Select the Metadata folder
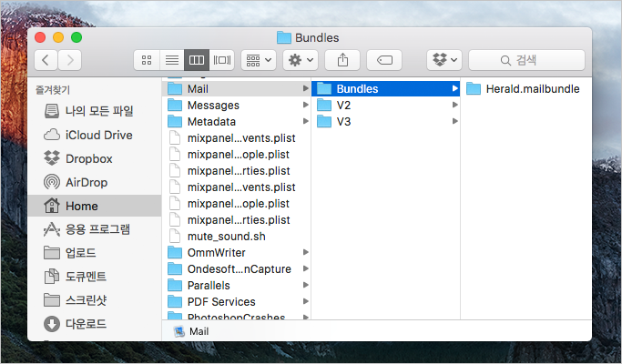622x364 pixels. [x=237, y=121]
